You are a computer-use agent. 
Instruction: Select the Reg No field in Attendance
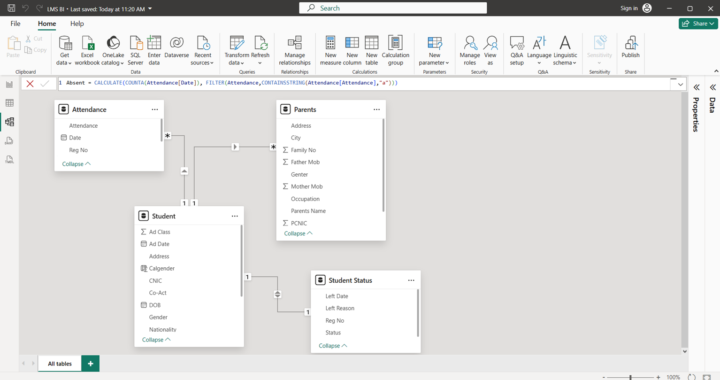click(78, 150)
